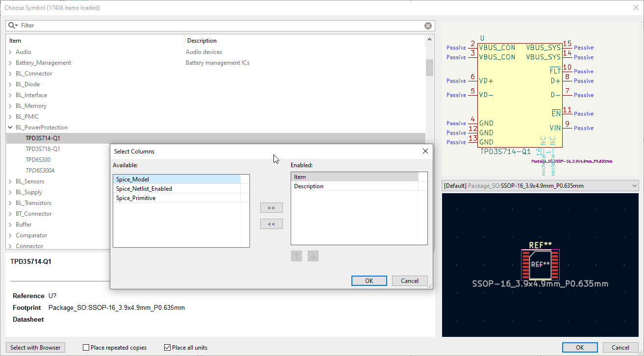The height and width of the screenshot is (356, 644).
Task: Click OK in Select Columns dialog
Action: click(x=369, y=281)
